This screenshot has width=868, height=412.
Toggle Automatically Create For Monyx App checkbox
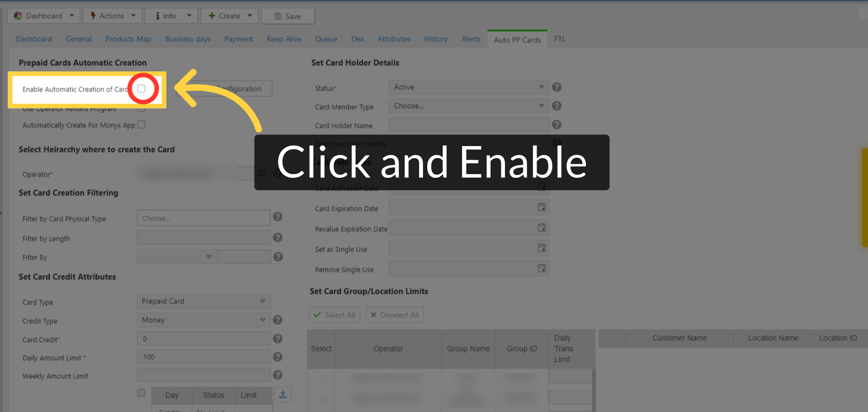(142, 124)
